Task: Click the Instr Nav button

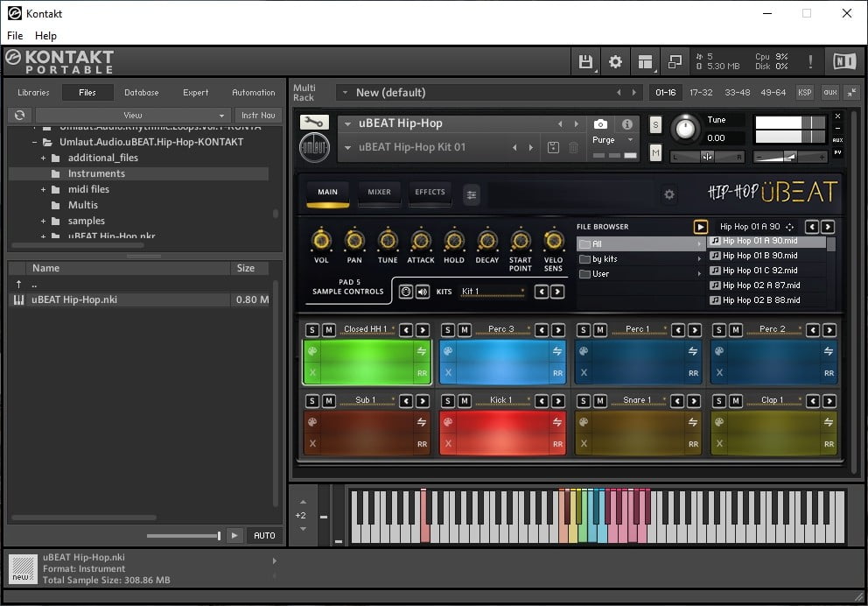Action: click(x=258, y=116)
